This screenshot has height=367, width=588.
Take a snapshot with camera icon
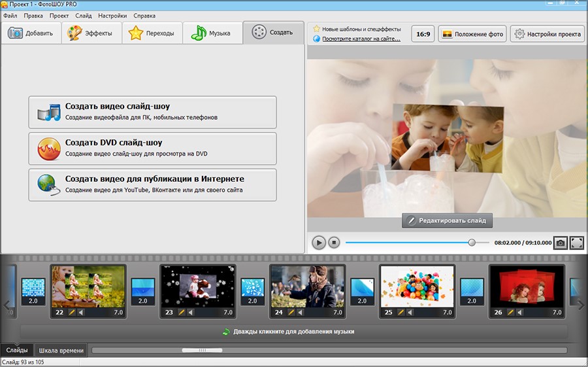(561, 243)
